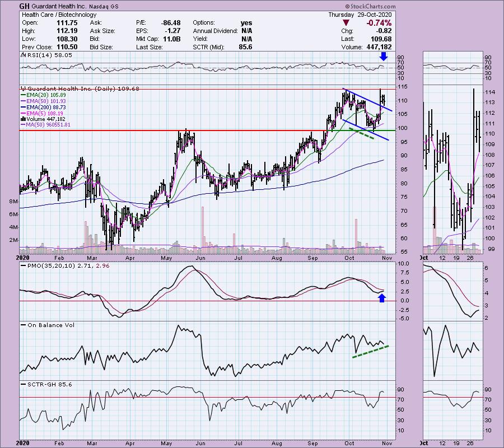
Task: Click the 115 price axis label
Action: pyautogui.click(x=403, y=87)
